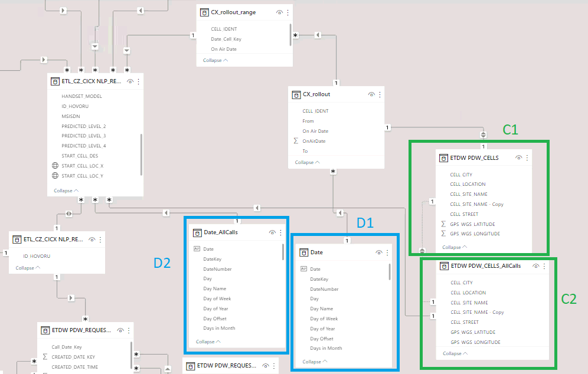588x374 pixels.
Task: Toggle visibility of ETDW PDW_REQUES table with Call_Date_Key
Action: 120,330
